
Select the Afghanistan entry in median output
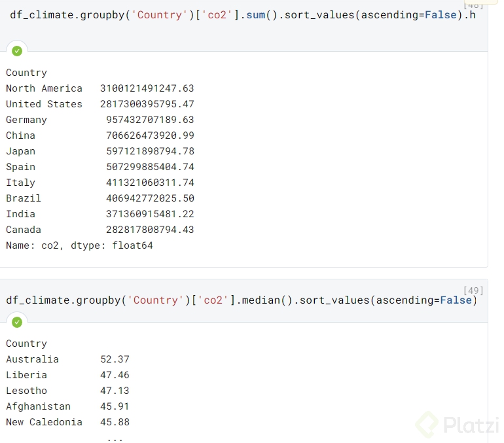click(x=38, y=406)
